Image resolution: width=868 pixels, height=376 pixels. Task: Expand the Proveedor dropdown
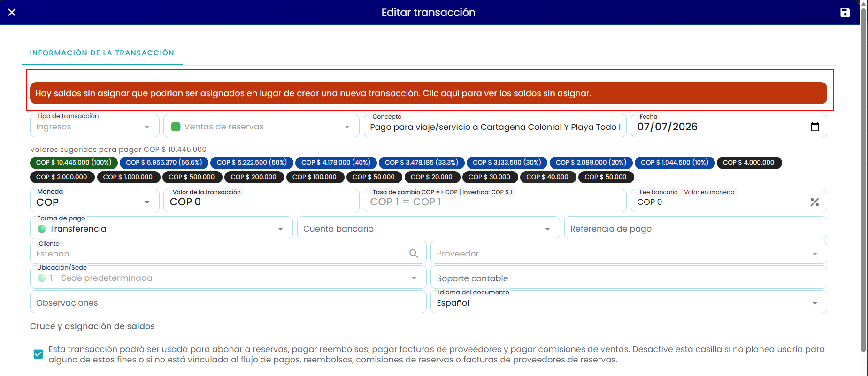pos(815,254)
